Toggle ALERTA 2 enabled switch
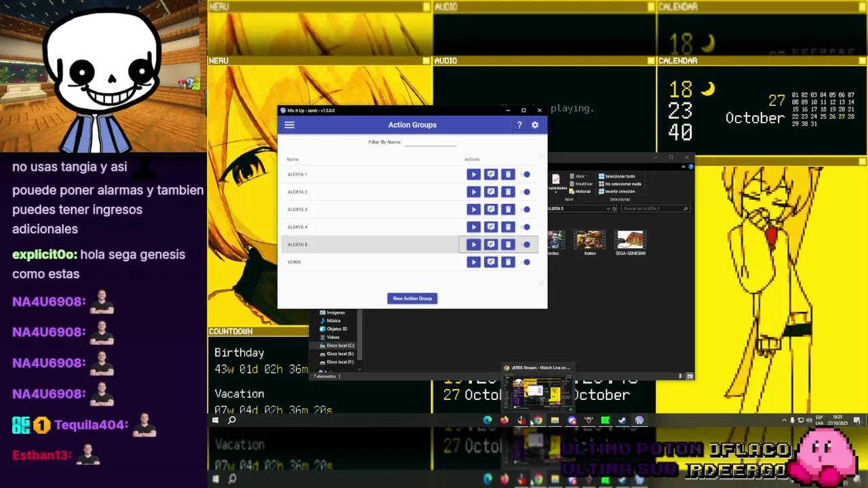 point(526,192)
